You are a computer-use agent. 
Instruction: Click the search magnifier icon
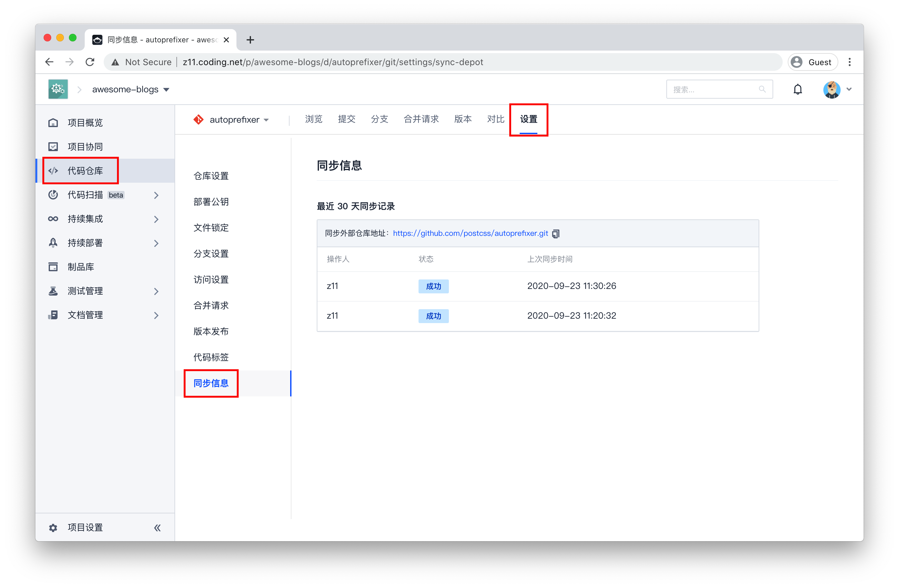coord(761,89)
